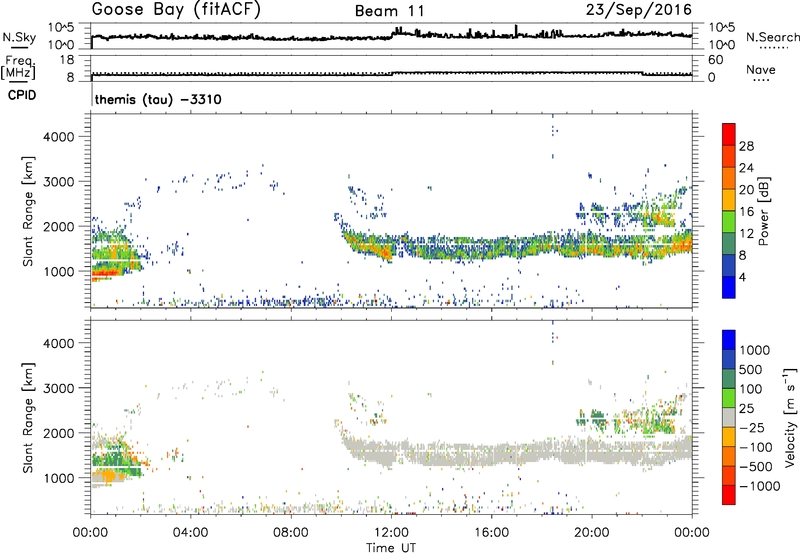Click the Nave legend label
Screen dimensions: 800x554
pos(761,69)
